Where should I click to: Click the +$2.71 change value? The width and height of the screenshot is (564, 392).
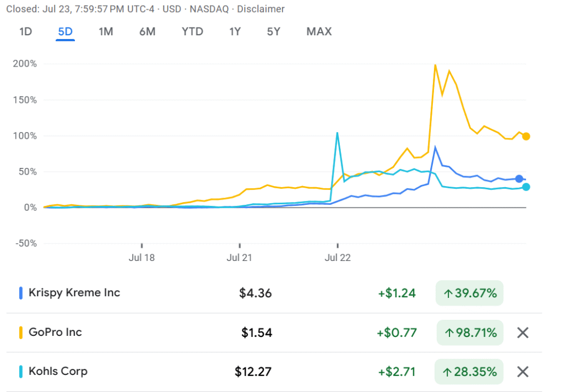pos(397,372)
